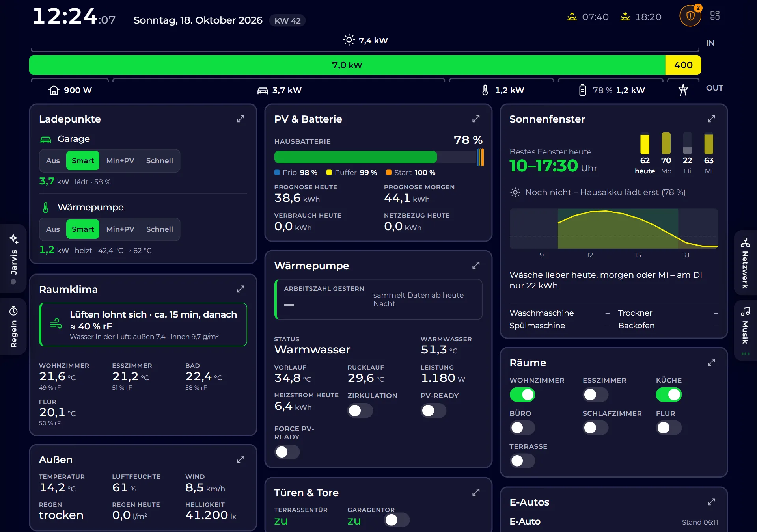Screen dimensions: 757x532
Task: Click the KW 42 calendar week badge
Action: 287,20
